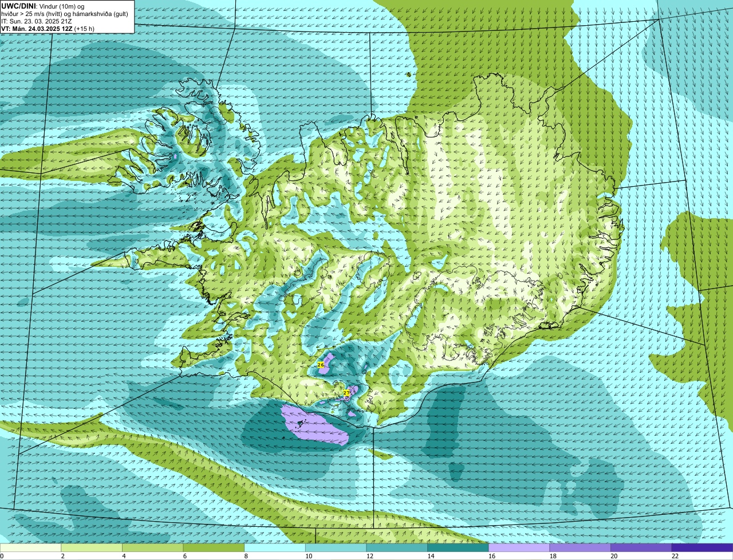
Task: Select the light yellow-green 2–4 m/s legend swatch
Action: click(x=92, y=547)
